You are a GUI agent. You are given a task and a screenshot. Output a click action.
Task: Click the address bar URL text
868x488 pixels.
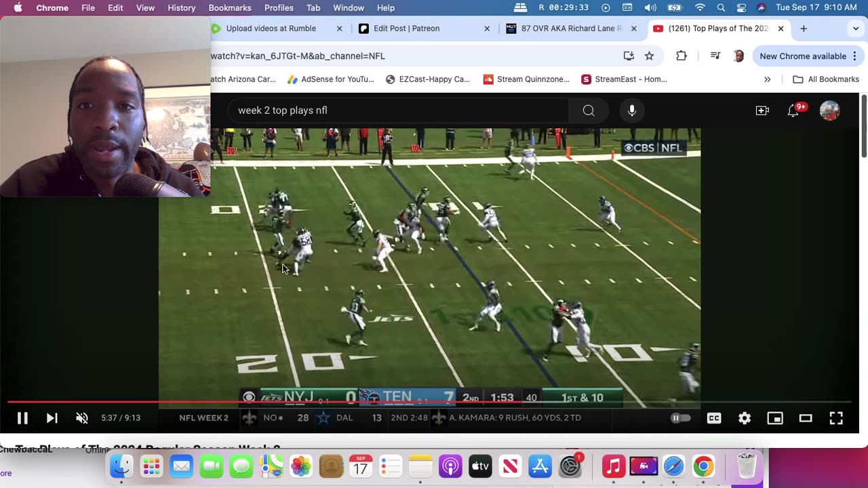point(298,56)
